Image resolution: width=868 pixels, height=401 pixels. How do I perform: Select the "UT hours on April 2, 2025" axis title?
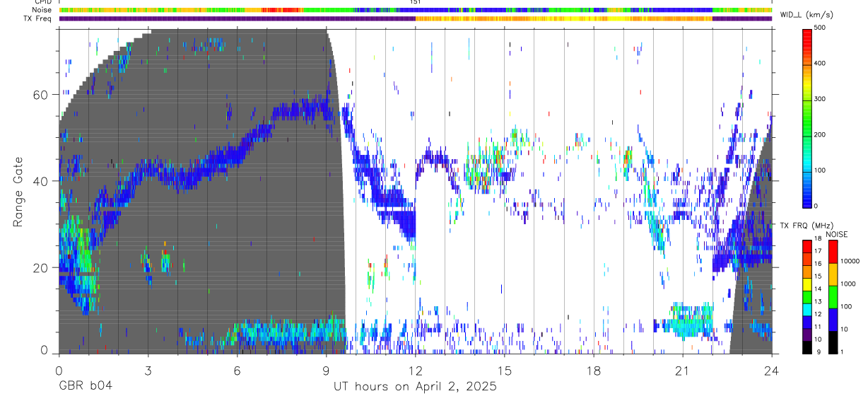[x=415, y=387]
